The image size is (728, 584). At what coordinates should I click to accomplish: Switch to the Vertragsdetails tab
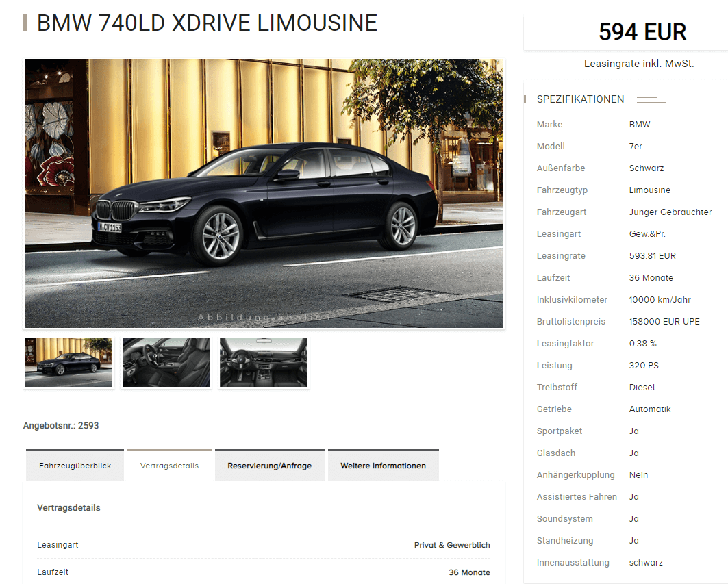169,465
